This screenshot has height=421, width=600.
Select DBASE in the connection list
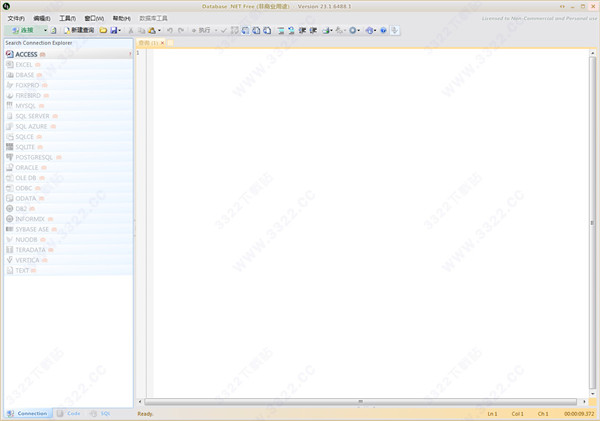point(68,75)
